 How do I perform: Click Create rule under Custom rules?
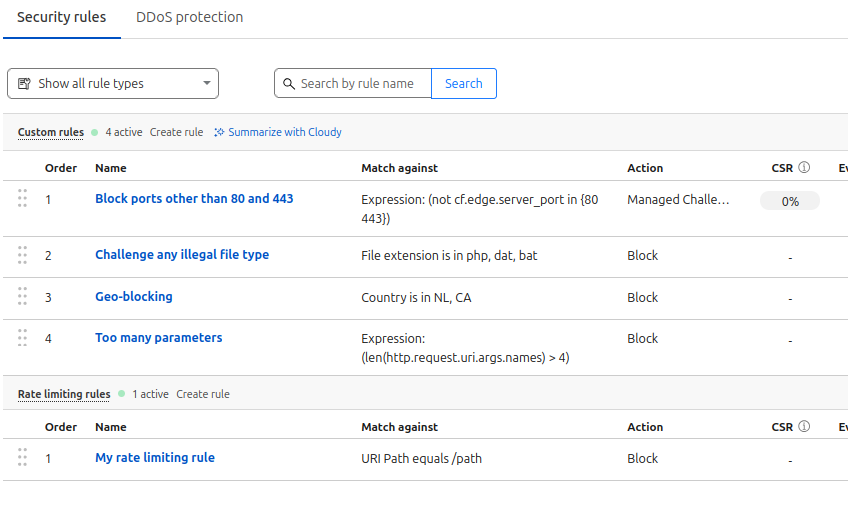click(176, 132)
